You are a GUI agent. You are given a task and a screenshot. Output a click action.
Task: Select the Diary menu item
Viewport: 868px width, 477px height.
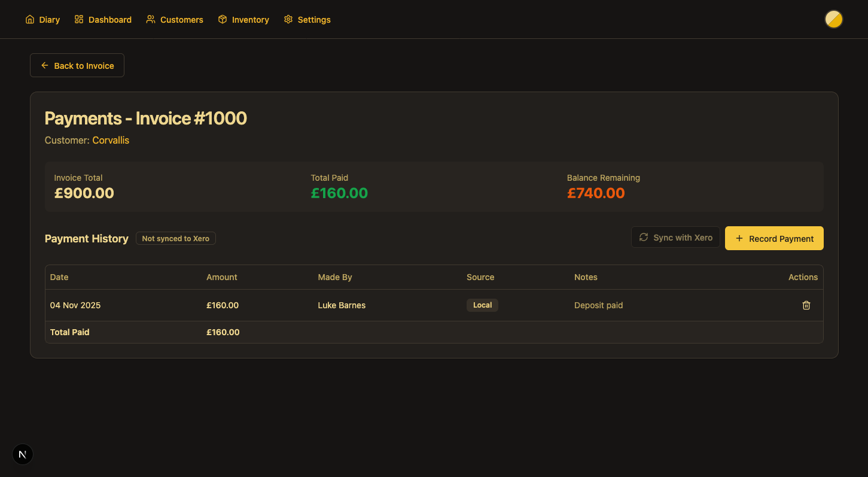49,19
